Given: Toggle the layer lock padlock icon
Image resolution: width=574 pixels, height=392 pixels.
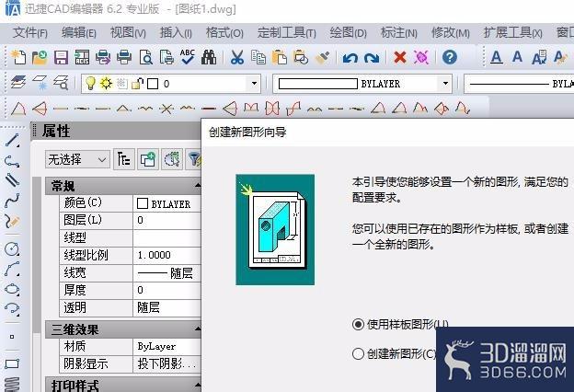Looking at the screenshot, I should 137,84.
